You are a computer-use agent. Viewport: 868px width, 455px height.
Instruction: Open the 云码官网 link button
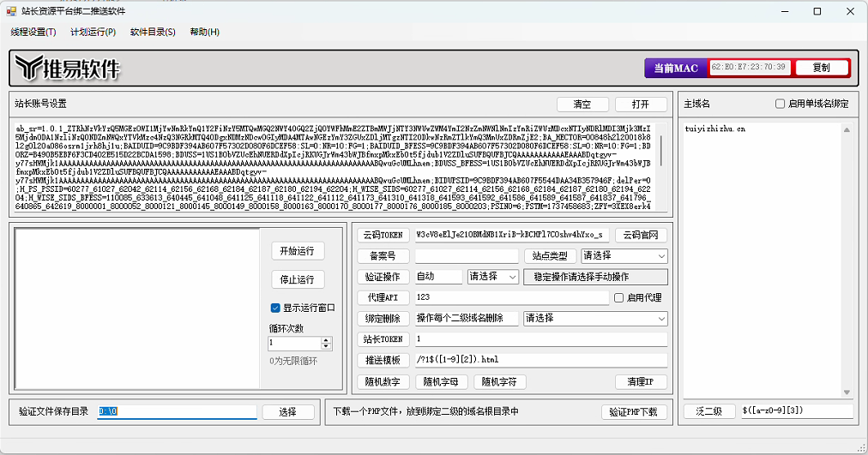tap(641, 235)
